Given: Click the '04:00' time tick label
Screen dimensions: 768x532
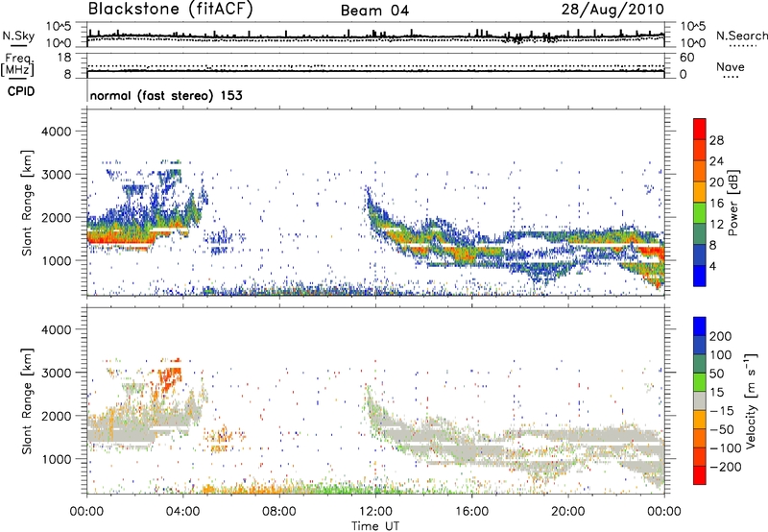Looking at the screenshot, I should tap(182, 512).
